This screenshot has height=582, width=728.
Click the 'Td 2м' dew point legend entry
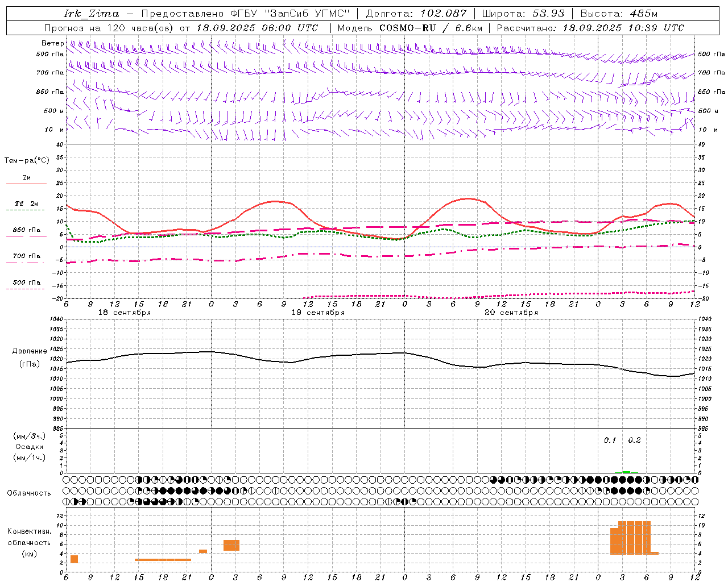26,203
